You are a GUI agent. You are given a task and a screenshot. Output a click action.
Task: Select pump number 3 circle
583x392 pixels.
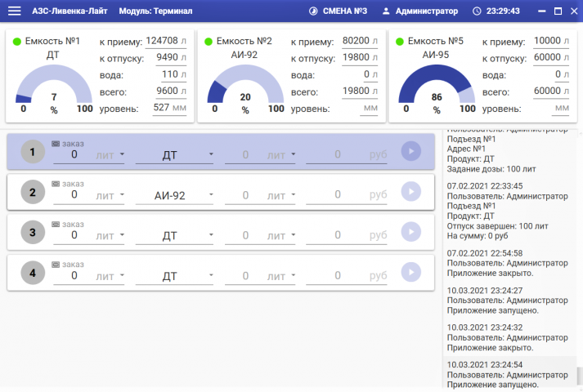tap(33, 232)
